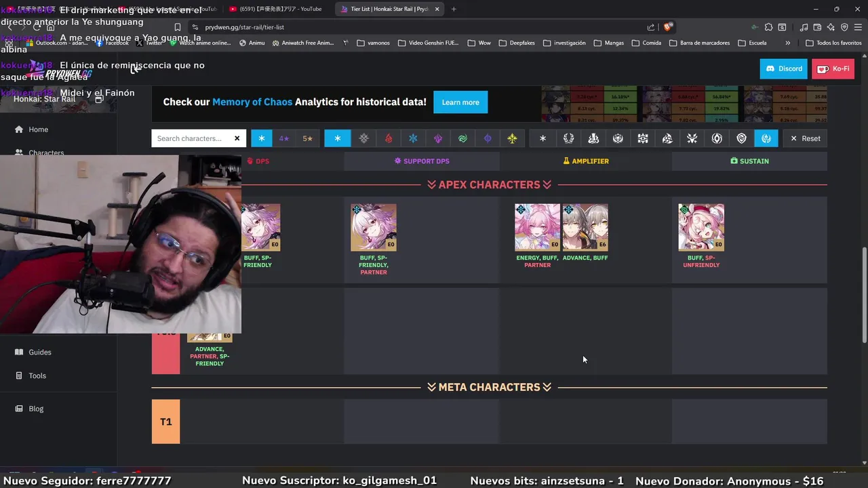Open the Escuela bookmarks folder
Image resolution: width=868 pixels, height=488 pixels.
[753, 43]
